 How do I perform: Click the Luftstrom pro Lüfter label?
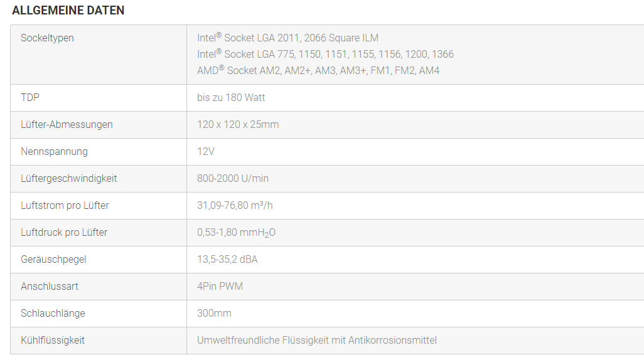click(65, 206)
